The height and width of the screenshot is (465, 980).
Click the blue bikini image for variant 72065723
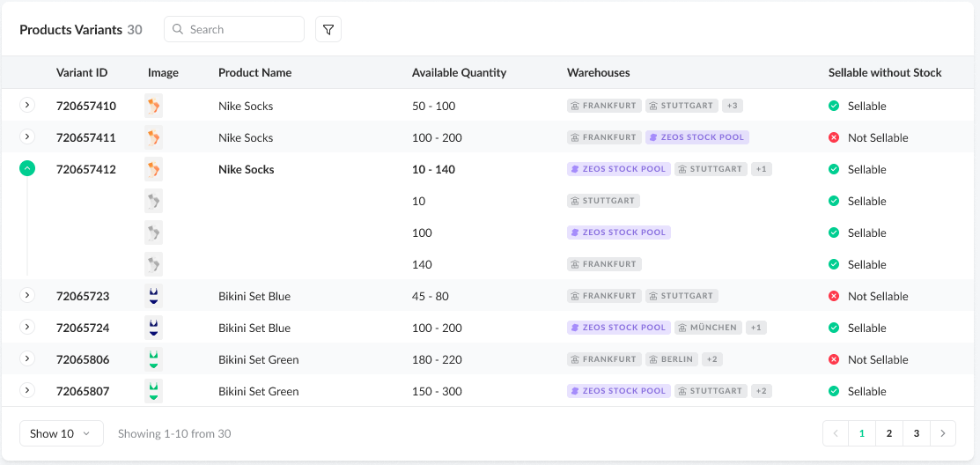coord(154,296)
